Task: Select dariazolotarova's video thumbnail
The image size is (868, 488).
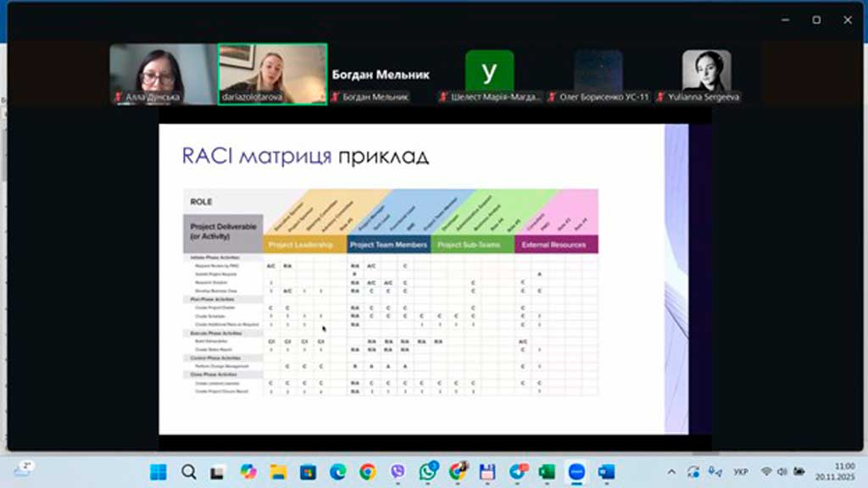Action: [272, 74]
